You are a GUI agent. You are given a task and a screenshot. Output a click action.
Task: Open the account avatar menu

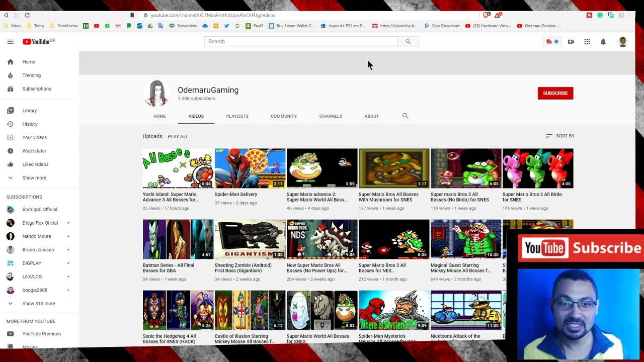pyautogui.click(x=623, y=42)
